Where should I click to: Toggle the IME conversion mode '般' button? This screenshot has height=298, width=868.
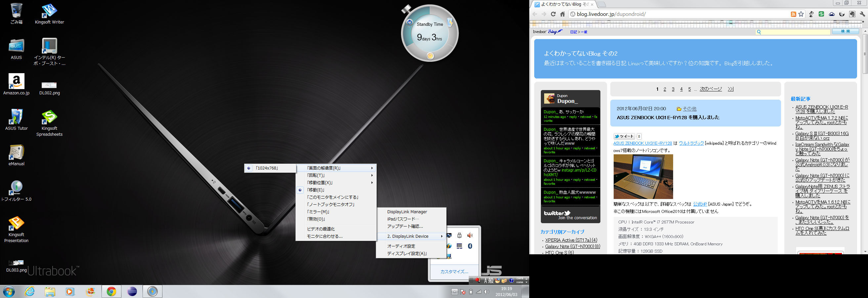[x=491, y=280]
